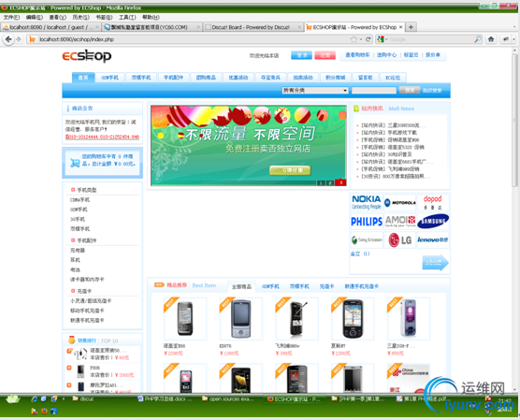Open the 积分商城 navigation tab
The height and width of the screenshot is (420, 520).
point(335,78)
